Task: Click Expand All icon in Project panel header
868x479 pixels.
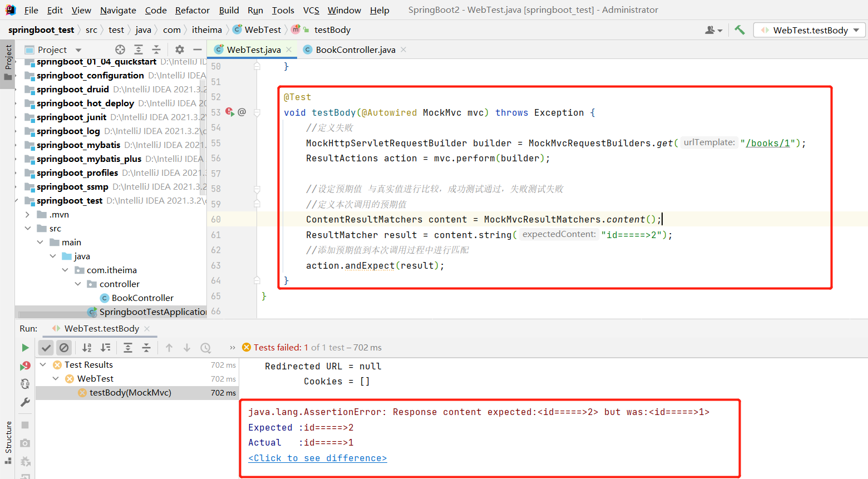Action: click(x=139, y=50)
